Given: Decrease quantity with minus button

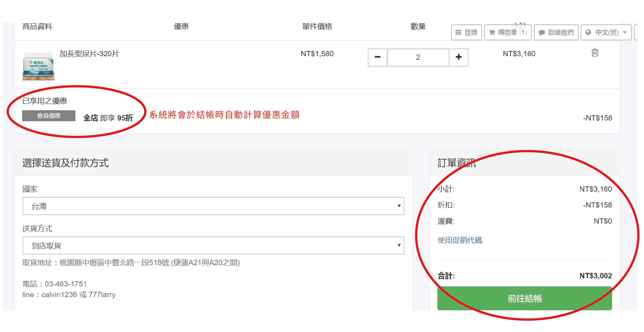Looking at the screenshot, I should tap(377, 57).
